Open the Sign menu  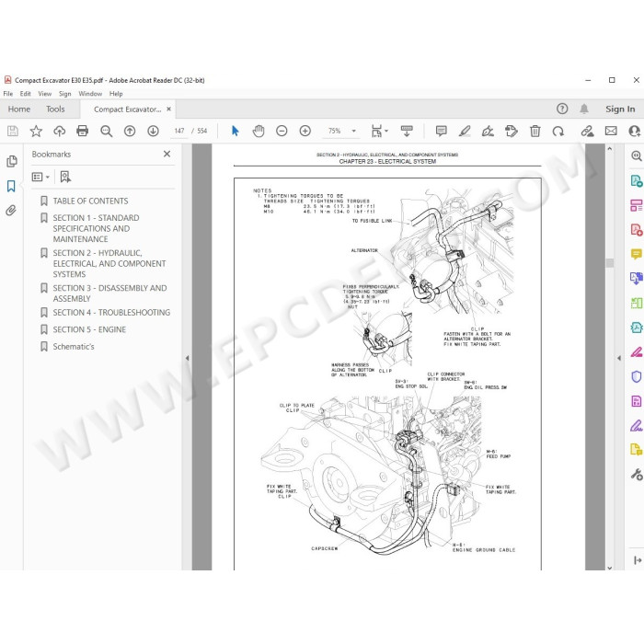point(65,94)
